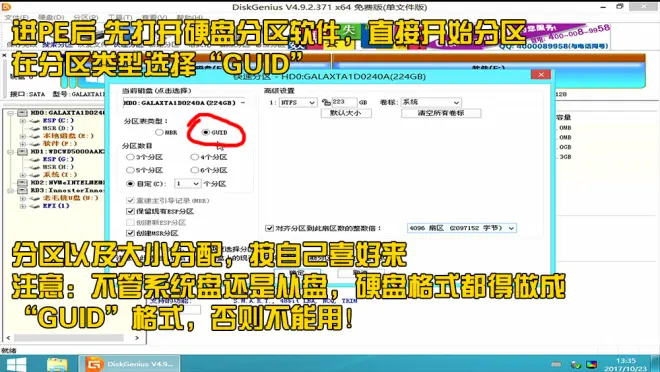Click current disk HD0:GALAXTA1D0240A selector

(x=184, y=103)
